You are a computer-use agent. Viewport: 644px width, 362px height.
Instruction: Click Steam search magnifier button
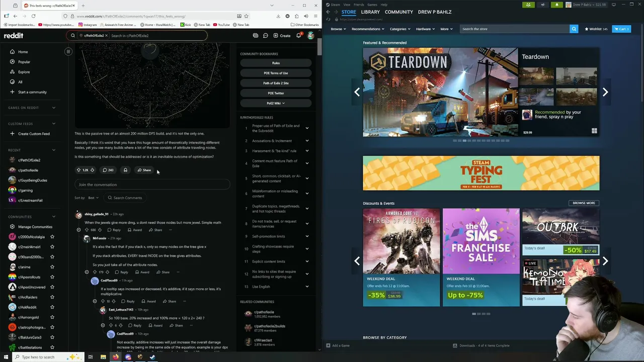click(x=574, y=29)
